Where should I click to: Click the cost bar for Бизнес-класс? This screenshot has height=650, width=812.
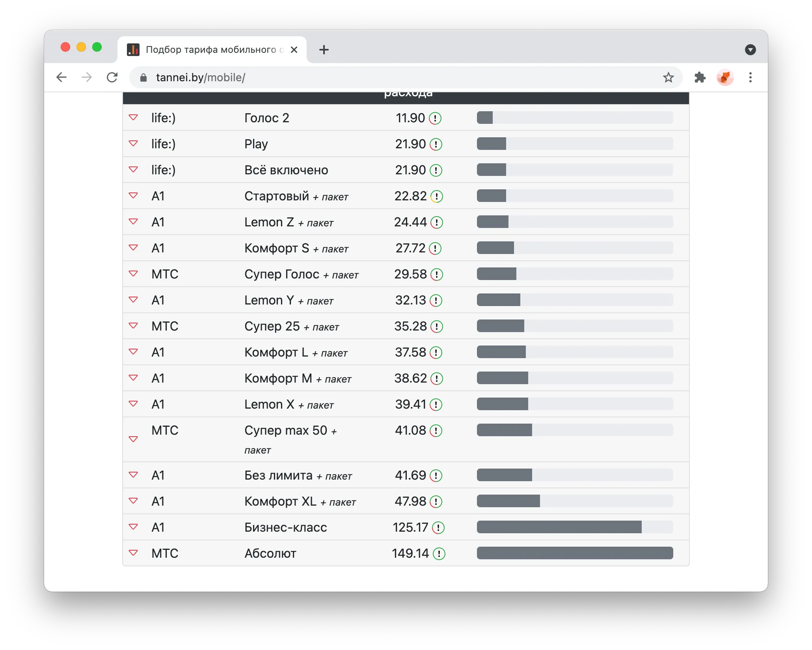pyautogui.click(x=575, y=527)
